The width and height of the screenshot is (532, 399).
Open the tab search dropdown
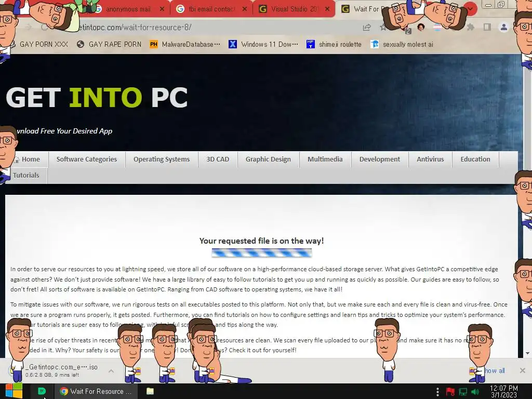[470, 8]
